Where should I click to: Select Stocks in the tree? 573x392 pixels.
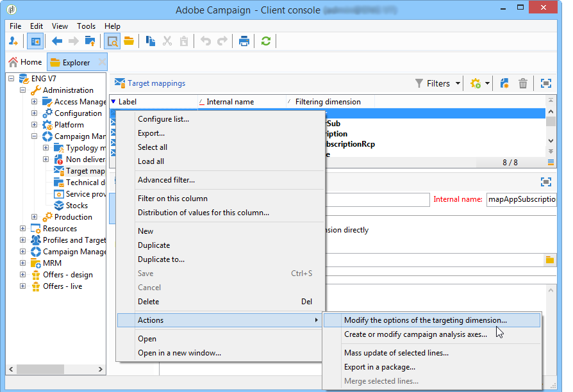76,206
